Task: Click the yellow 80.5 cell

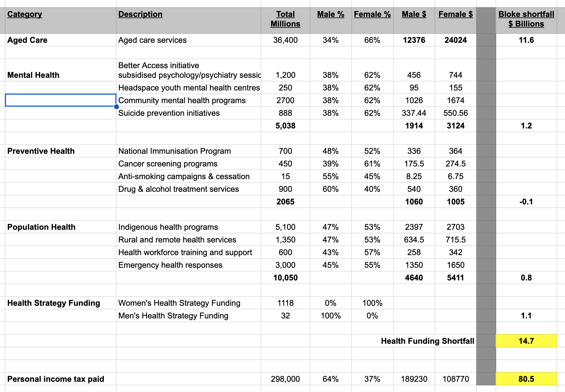Action: click(x=526, y=379)
